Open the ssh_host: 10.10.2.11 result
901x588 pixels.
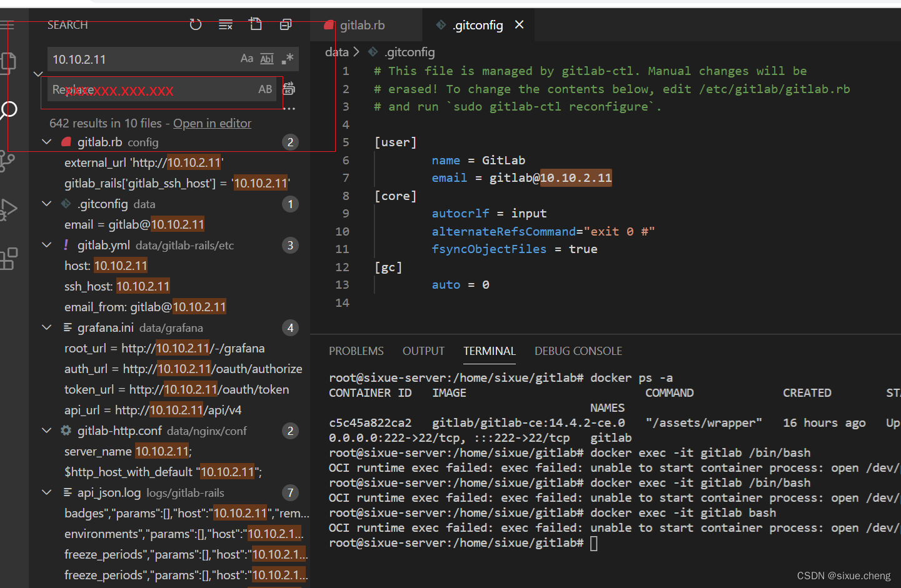[x=117, y=286]
